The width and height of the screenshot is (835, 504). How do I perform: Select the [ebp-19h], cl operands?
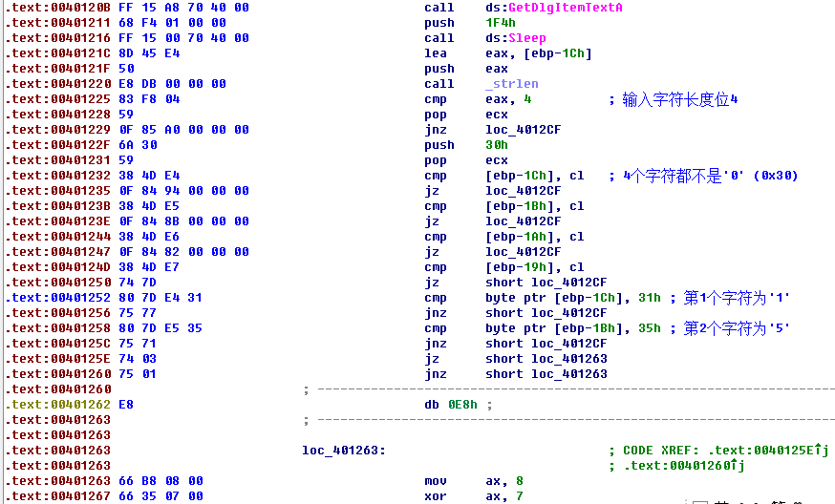[x=535, y=267]
